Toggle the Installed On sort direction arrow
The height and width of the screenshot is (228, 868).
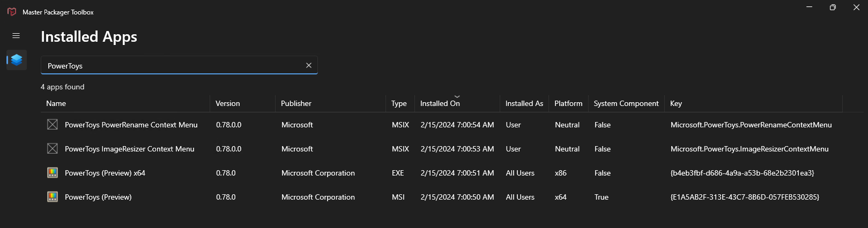[457, 97]
